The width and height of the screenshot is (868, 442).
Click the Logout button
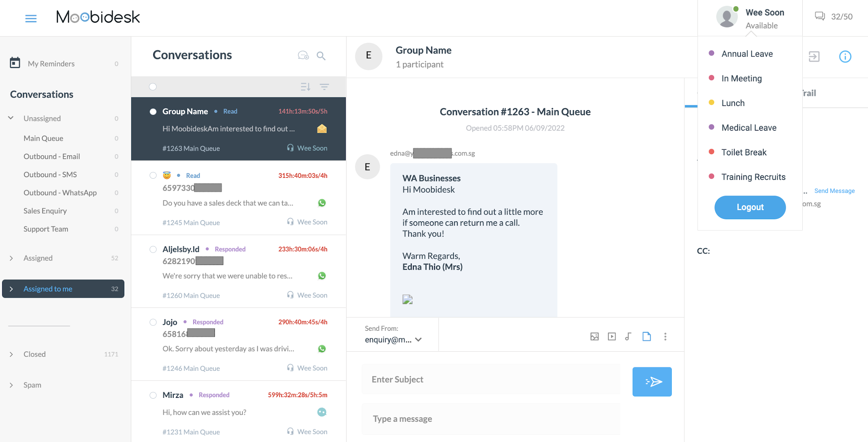click(750, 207)
